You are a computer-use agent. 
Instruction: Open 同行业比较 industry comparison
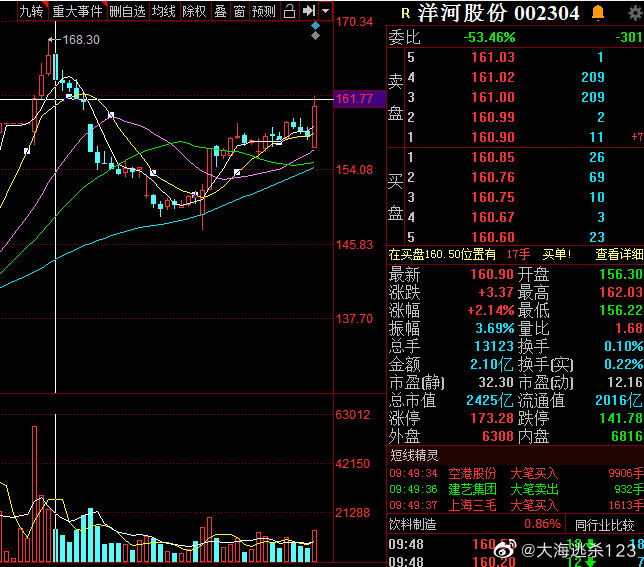(605, 524)
